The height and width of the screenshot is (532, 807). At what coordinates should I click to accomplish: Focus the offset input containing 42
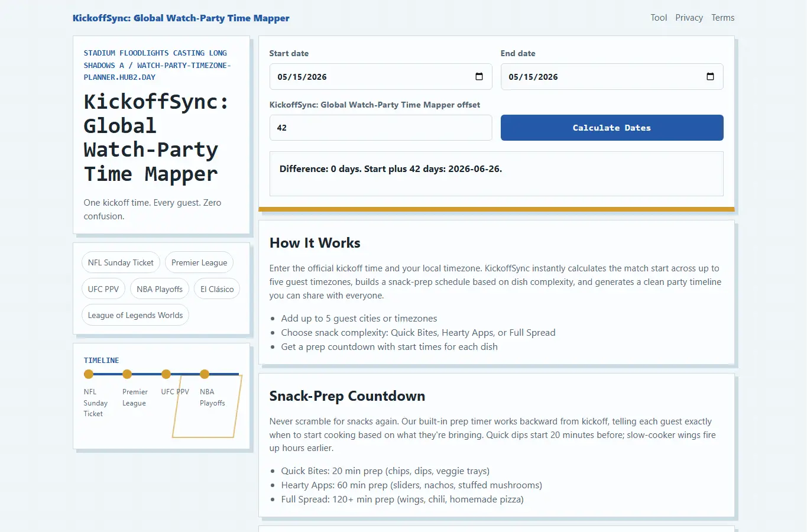click(381, 128)
